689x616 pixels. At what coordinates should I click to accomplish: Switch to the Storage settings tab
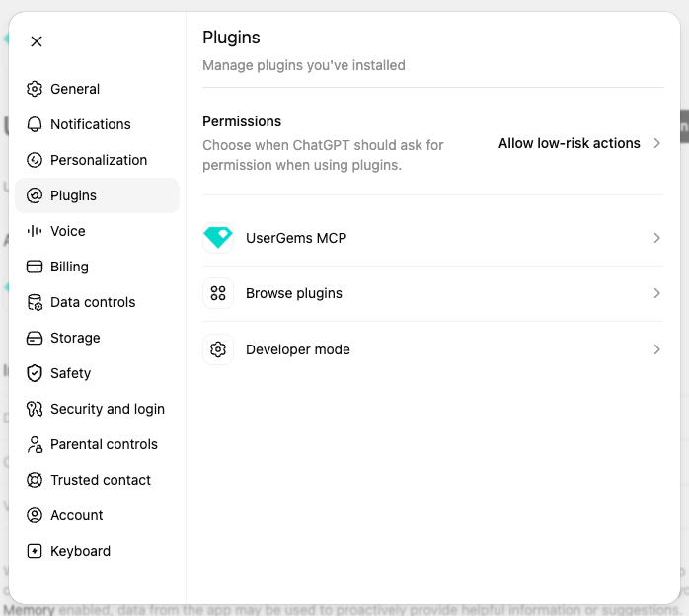click(x=97, y=338)
